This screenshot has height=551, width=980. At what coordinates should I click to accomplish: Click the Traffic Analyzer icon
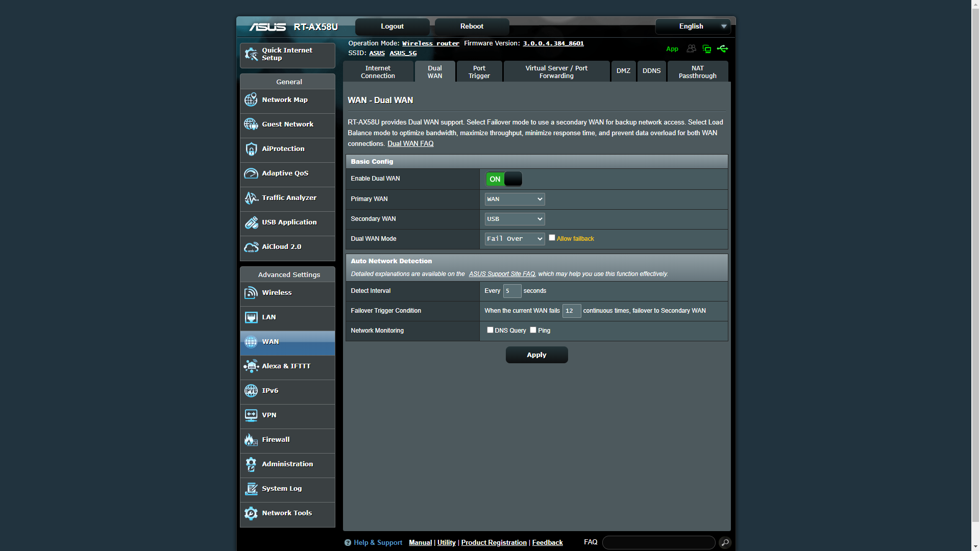(251, 197)
